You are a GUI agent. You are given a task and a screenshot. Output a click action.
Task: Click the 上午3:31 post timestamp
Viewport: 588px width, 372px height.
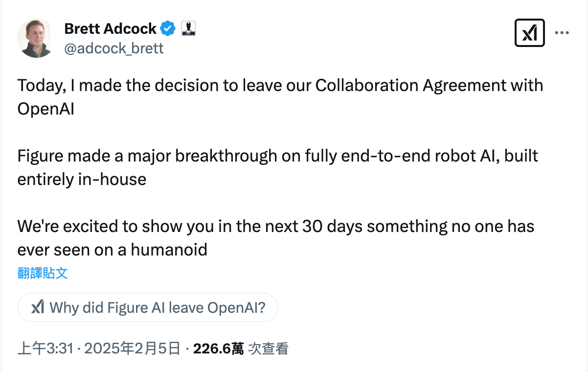[45, 349]
